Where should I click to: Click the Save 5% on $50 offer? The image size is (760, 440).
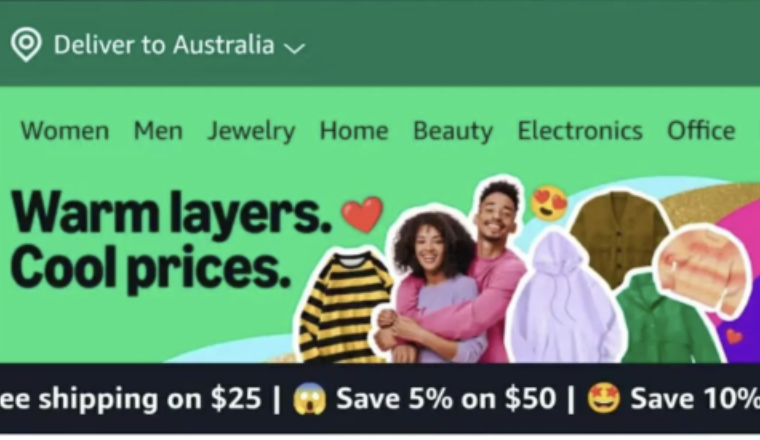point(445,399)
